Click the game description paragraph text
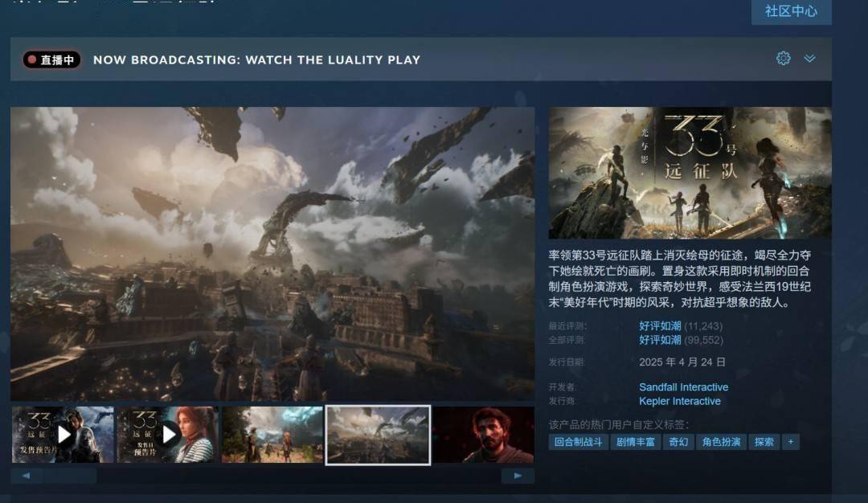The width and height of the screenshot is (868, 503). [680, 279]
